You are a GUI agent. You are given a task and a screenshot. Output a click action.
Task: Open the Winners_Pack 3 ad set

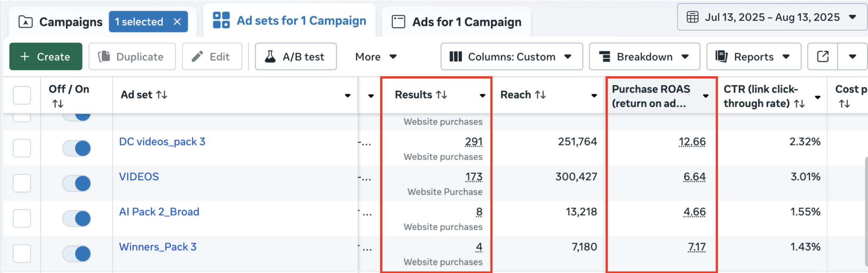pyautogui.click(x=158, y=247)
